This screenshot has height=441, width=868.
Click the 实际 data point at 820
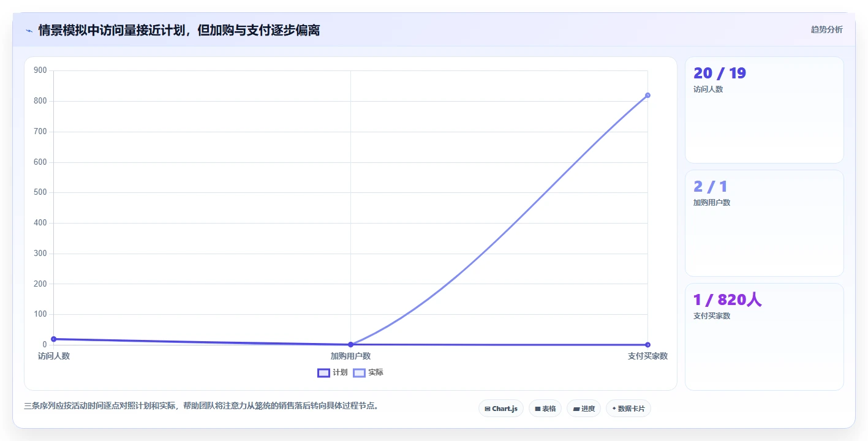coord(647,95)
